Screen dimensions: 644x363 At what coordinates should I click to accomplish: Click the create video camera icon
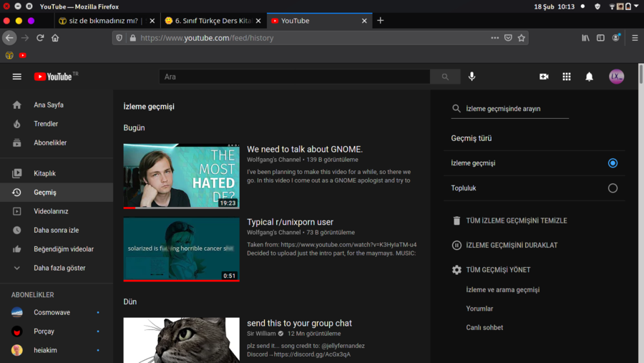coord(544,77)
